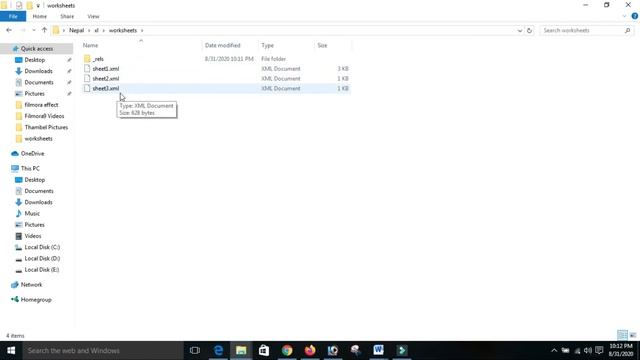Open recent locations dropdown arrow
The height and width of the screenshot is (360, 640).
click(33, 30)
